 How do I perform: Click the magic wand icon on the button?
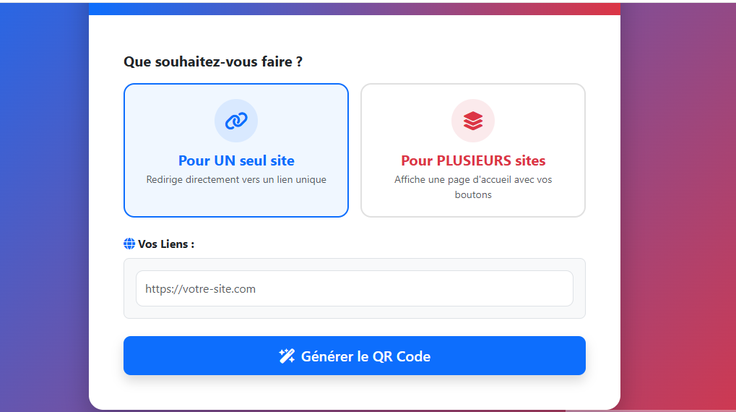(x=287, y=356)
